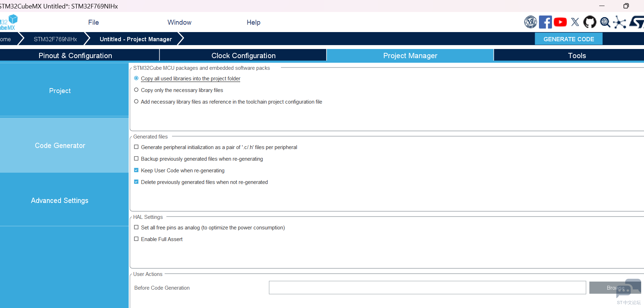Click the Untitled - Project Manager breadcrumb
This screenshot has width=644, height=308.
coord(136,39)
